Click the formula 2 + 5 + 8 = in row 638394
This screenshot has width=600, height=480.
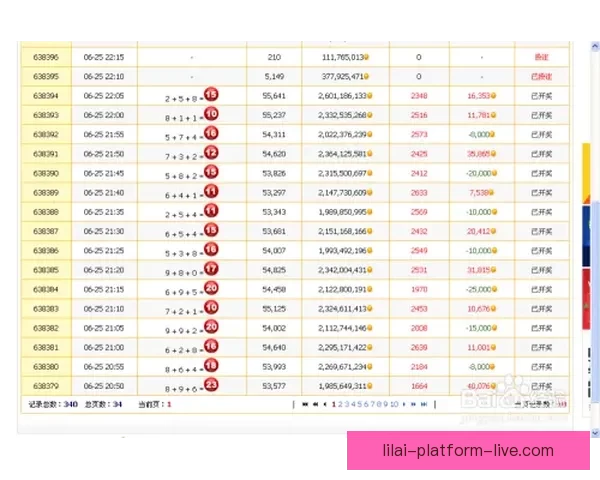[x=184, y=99]
